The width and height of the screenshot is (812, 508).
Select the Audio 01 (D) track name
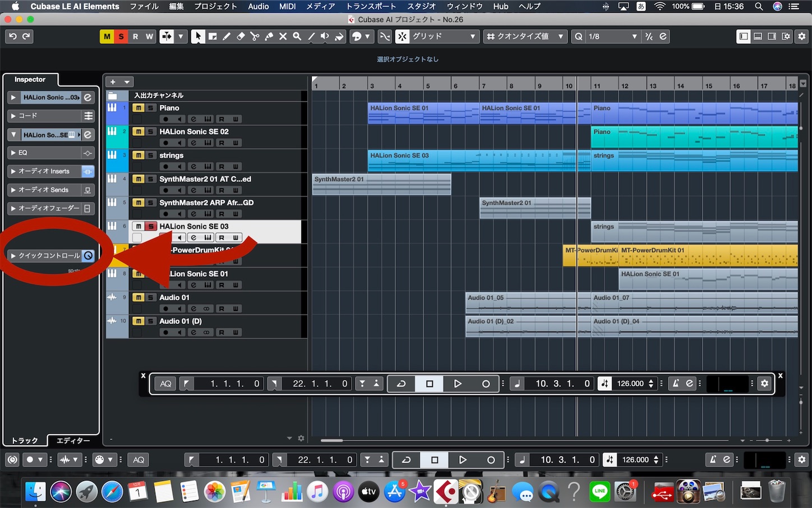point(181,321)
